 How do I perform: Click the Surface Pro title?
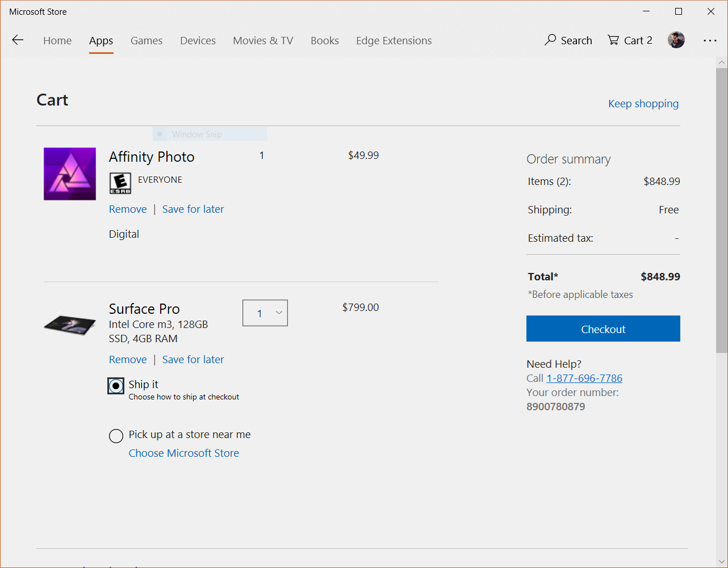(x=144, y=309)
